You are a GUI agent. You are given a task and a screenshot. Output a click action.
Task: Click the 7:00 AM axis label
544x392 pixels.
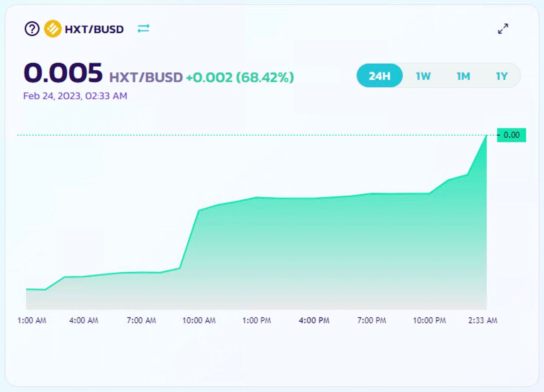click(142, 321)
